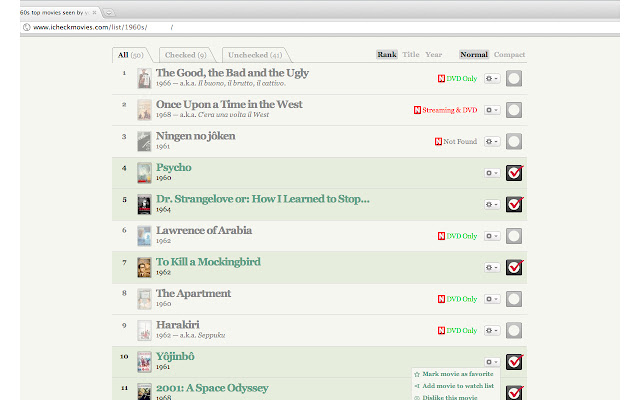
Task: Open gear options dropdown for Psycho
Action: tap(492, 173)
